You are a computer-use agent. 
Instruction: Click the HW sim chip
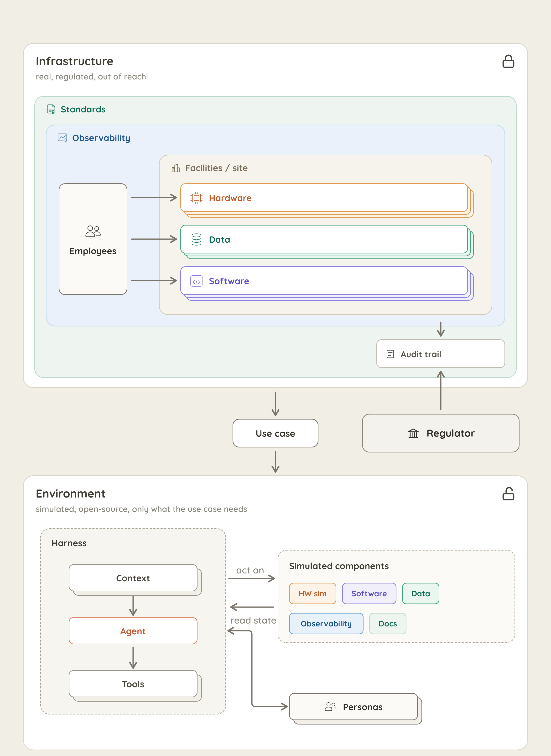tap(312, 593)
